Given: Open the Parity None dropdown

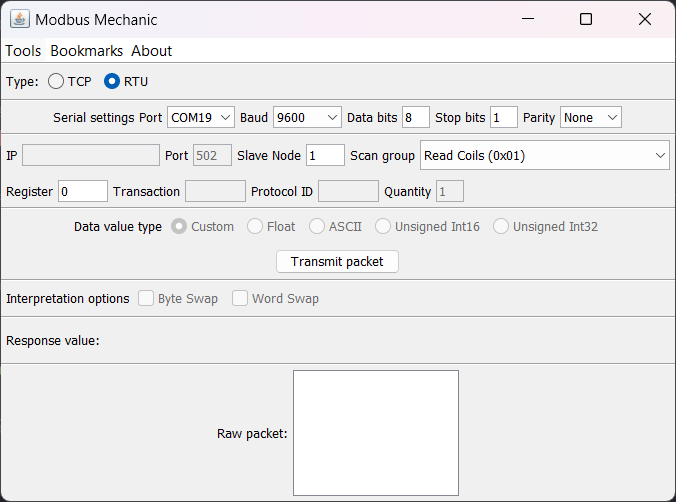Looking at the screenshot, I should (x=591, y=117).
